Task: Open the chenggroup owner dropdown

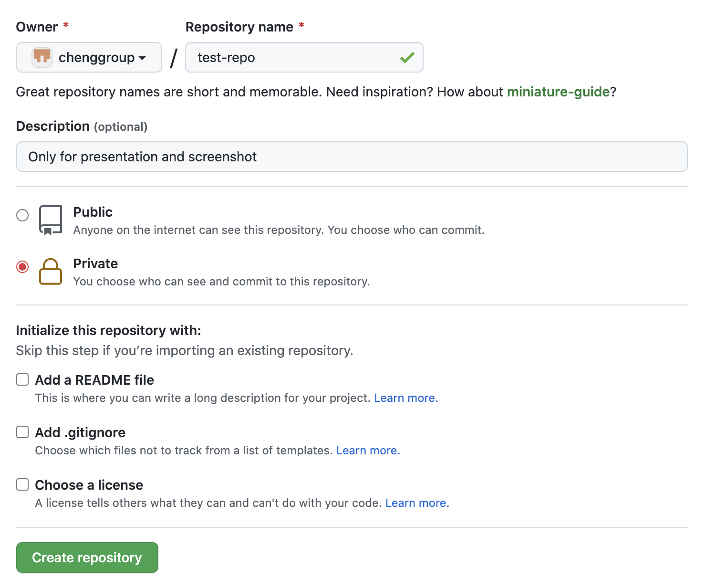Action: tap(89, 57)
